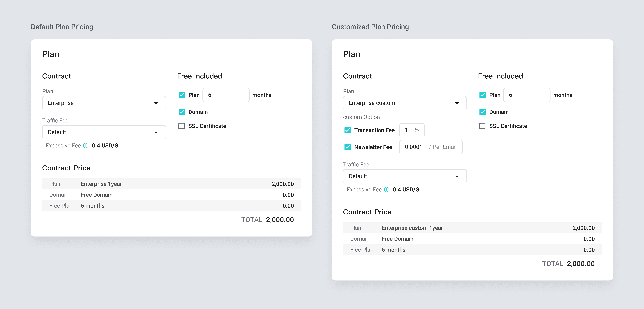644x309 pixels.
Task: Edit the Transaction Fee percent field
Action: [412, 130]
